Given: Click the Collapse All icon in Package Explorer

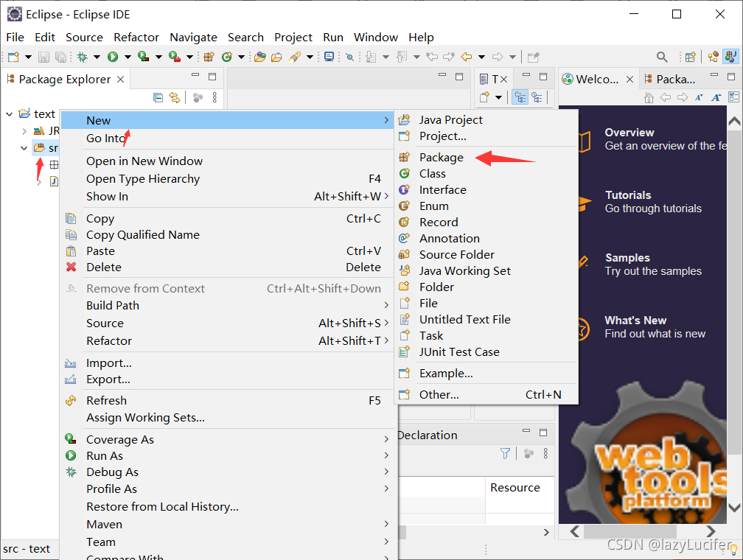Looking at the screenshot, I should click(158, 97).
